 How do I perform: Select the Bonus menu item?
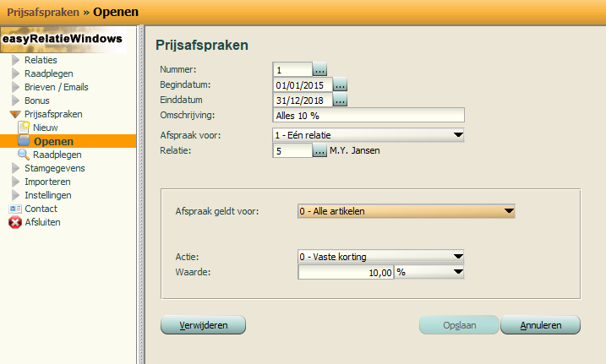tap(37, 101)
